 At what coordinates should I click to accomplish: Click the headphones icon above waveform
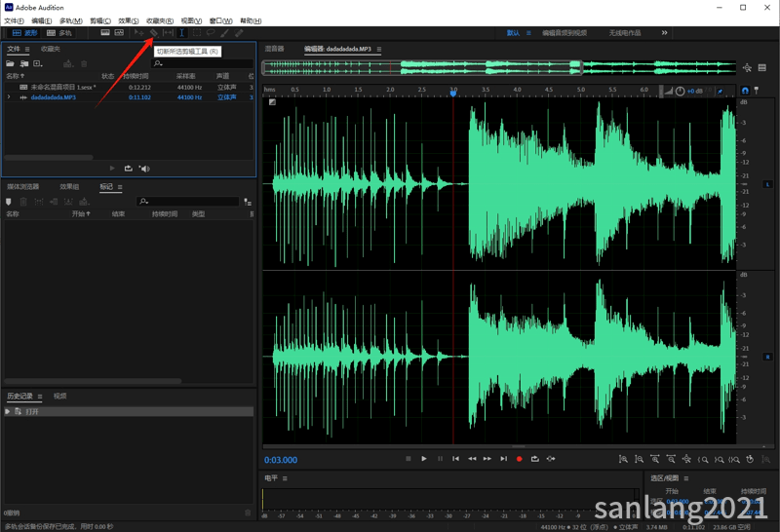(x=745, y=91)
